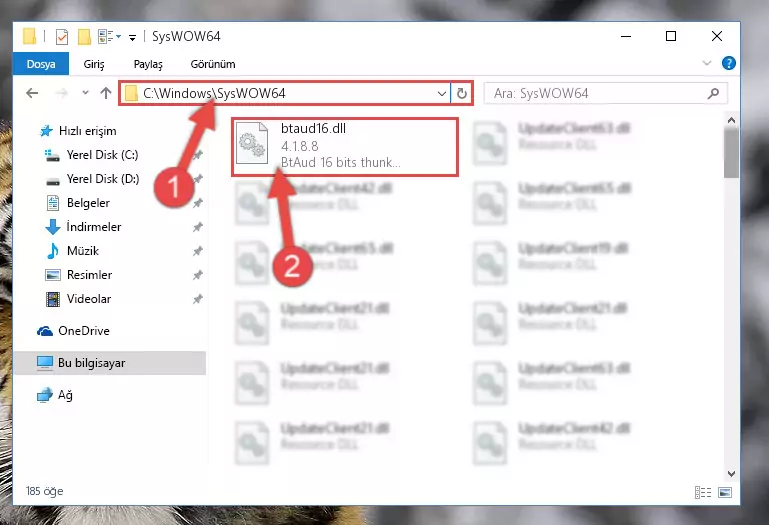Click the pin icon next to Belgeler
This screenshot has height=525, width=769.
198,203
